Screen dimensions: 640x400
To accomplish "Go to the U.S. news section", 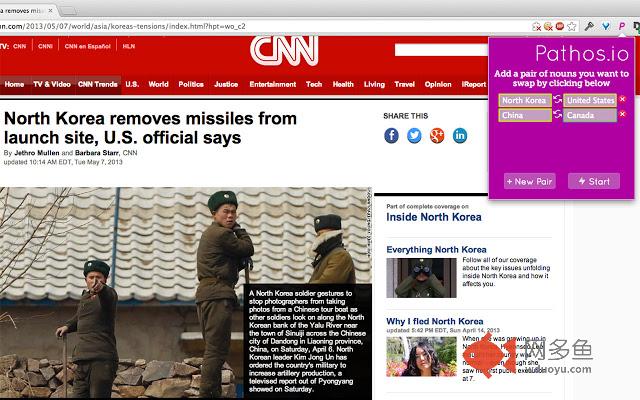I will [x=132, y=84].
